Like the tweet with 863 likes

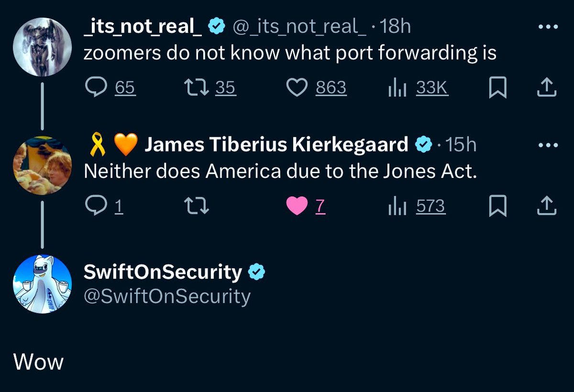pos(316,87)
